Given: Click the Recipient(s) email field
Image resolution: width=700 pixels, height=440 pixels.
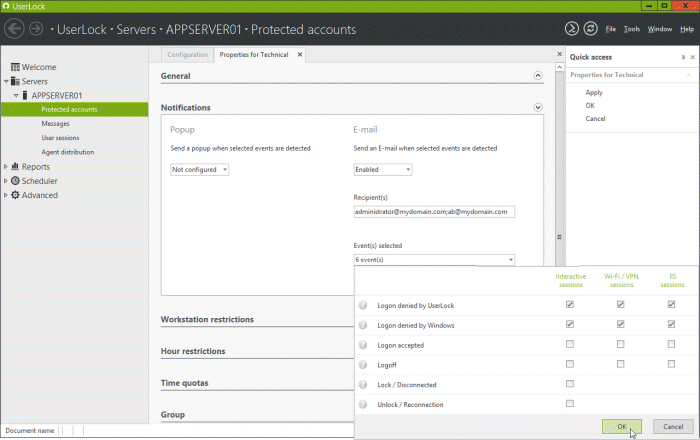Looking at the screenshot, I should coord(434,212).
